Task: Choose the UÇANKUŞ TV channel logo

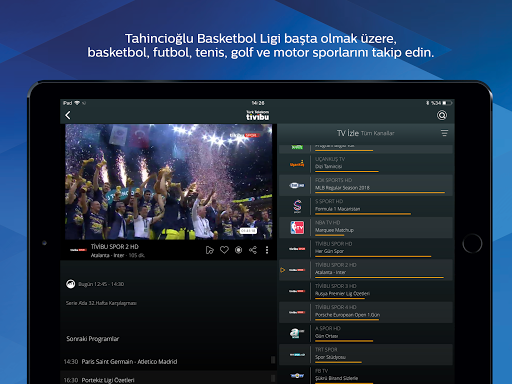Action: pos(297,164)
